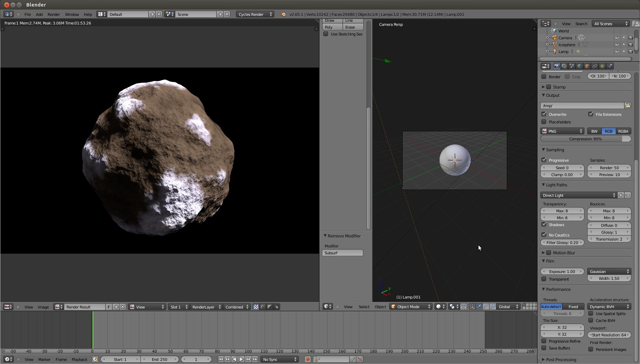The image size is (640, 364).
Task: Click the red record keyframe button
Action: pyautogui.click(x=307, y=359)
